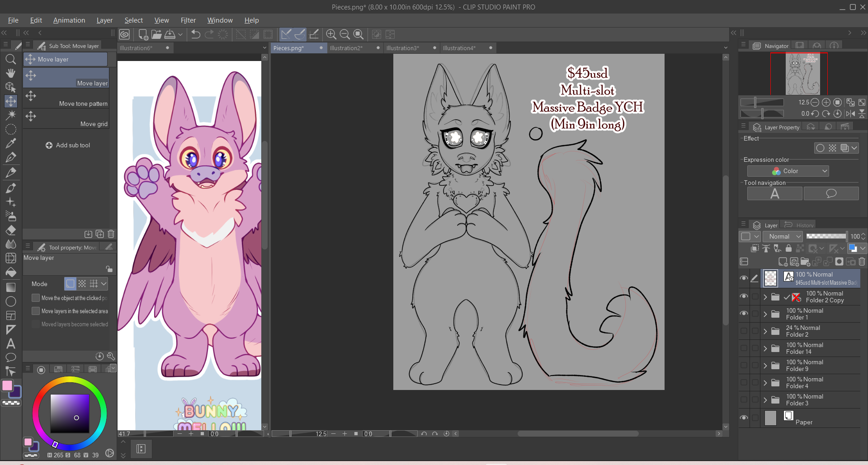The height and width of the screenshot is (465, 868).
Task: Select the pink main color swatch
Action: click(x=7, y=385)
